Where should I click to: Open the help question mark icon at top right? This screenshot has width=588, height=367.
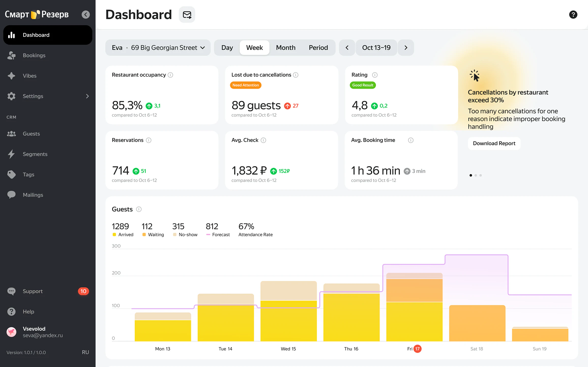(573, 14)
